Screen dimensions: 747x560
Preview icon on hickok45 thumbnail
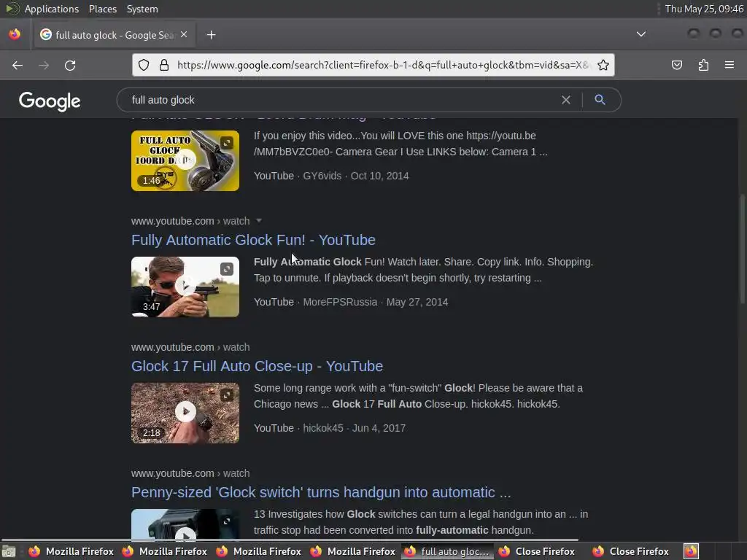pos(227,395)
